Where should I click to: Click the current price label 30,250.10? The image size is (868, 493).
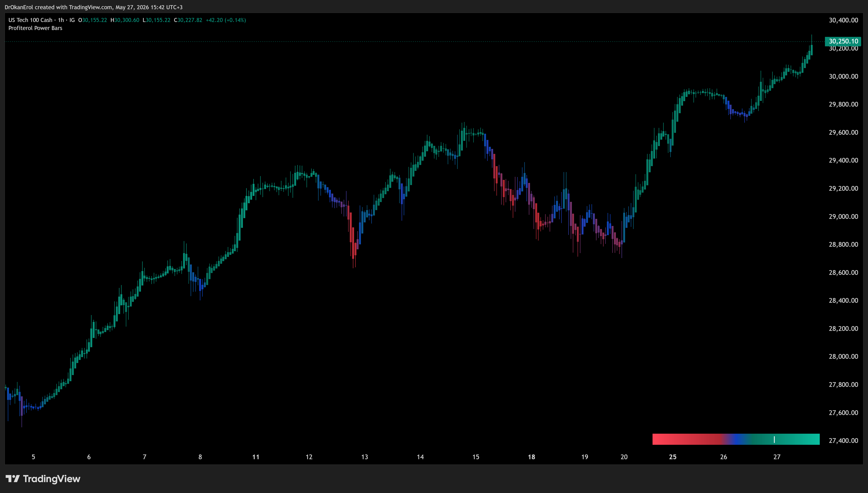pos(843,41)
